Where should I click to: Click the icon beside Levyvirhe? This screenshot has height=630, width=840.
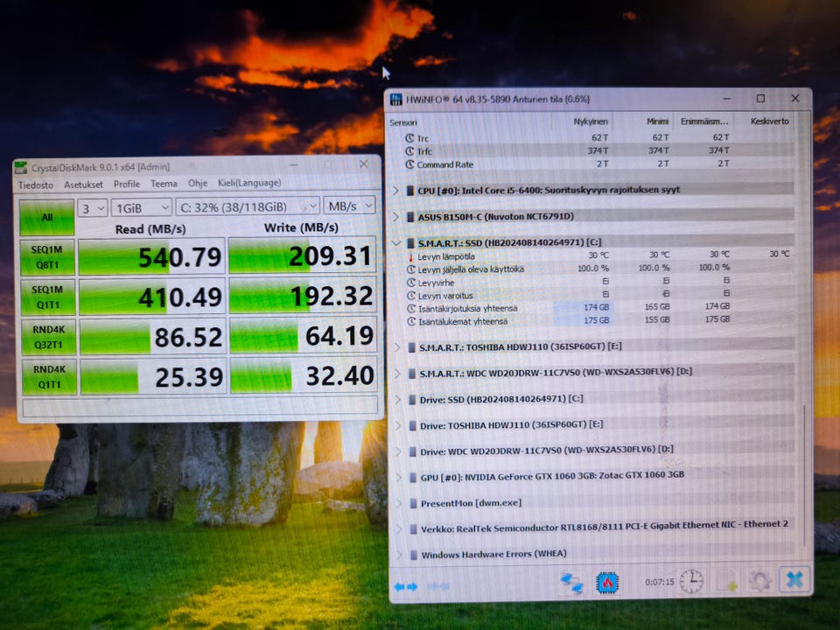pos(411,283)
